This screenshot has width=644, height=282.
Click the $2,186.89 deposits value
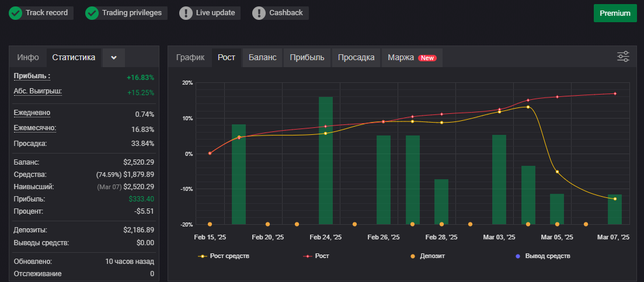[139, 230]
